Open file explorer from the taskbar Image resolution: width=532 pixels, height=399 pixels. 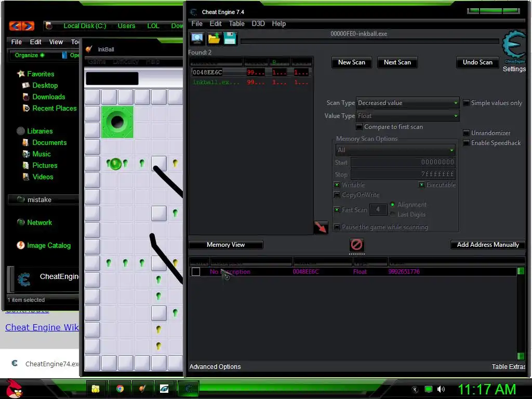96,389
